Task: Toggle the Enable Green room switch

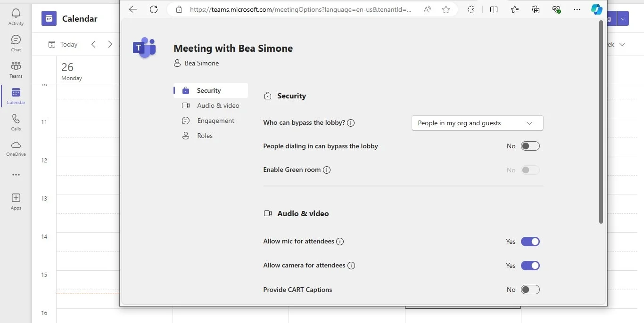Action: point(530,170)
